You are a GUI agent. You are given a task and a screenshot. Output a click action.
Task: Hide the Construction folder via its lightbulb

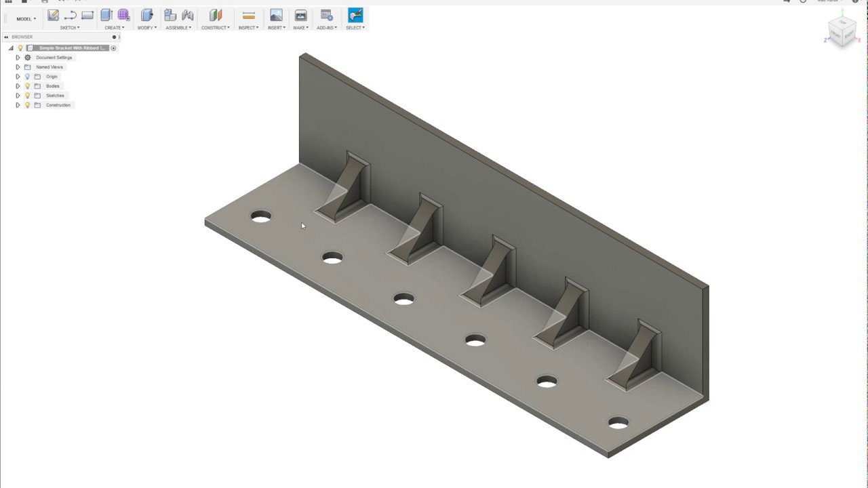(28, 105)
